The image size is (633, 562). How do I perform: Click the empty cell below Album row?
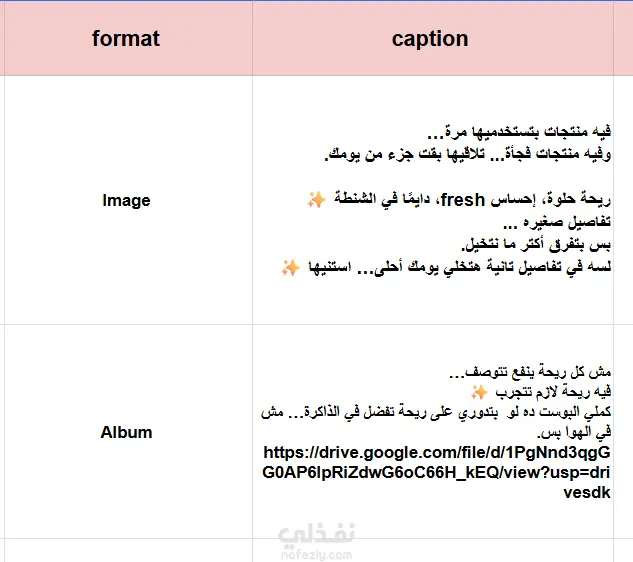pyautogui.click(x=128, y=551)
